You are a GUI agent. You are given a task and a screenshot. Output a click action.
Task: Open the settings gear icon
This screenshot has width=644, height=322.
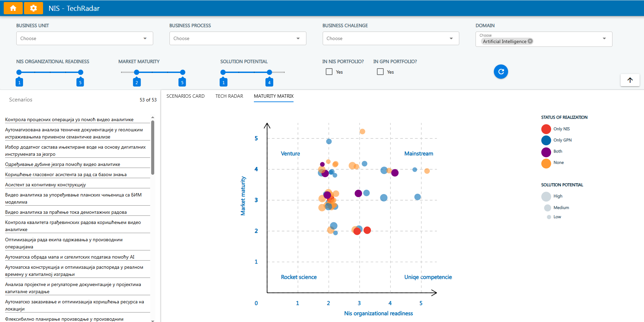pos(34,8)
